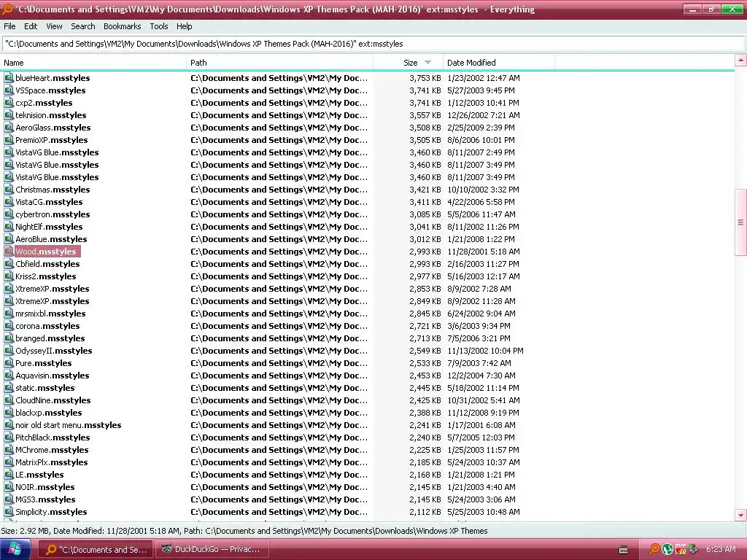Click the 2,853 KB size cell
Viewport: 747px width, 560px height.
tap(425, 289)
